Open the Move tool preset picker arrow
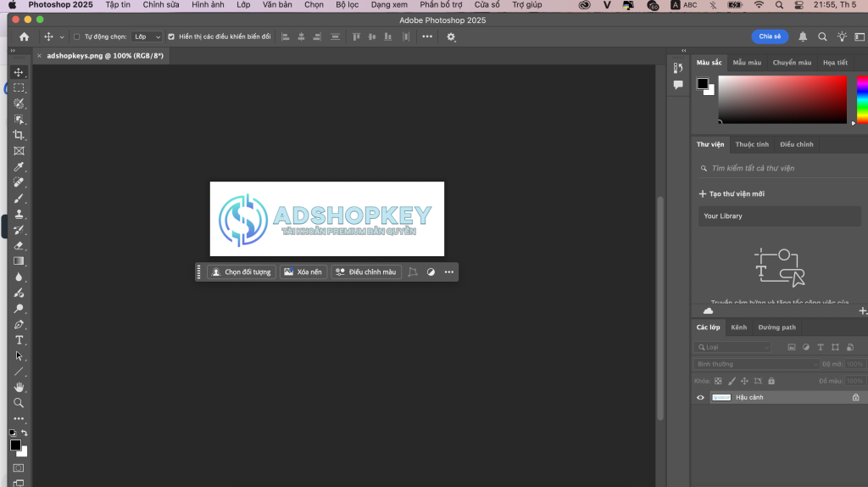The width and height of the screenshot is (868, 487). point(61,37)
